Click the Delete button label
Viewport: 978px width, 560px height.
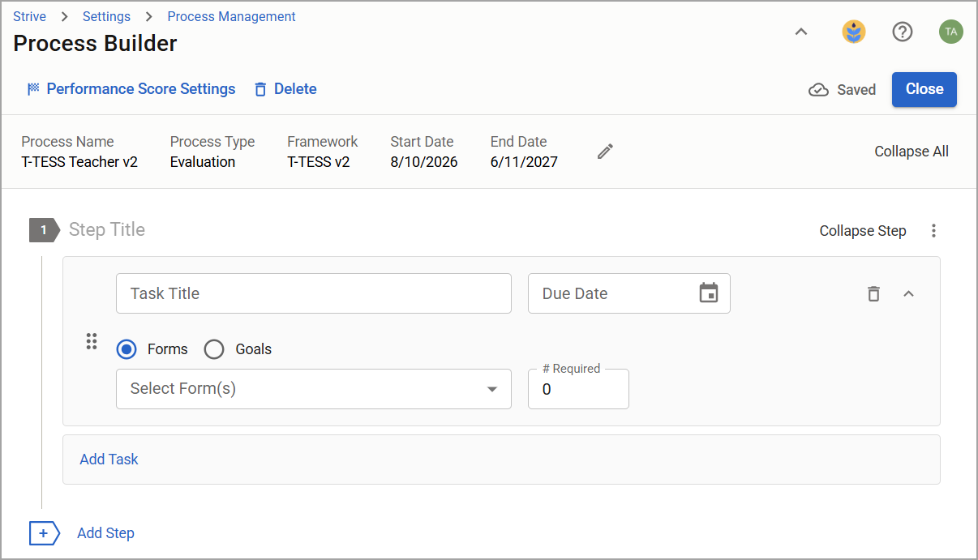pos(295,89)
